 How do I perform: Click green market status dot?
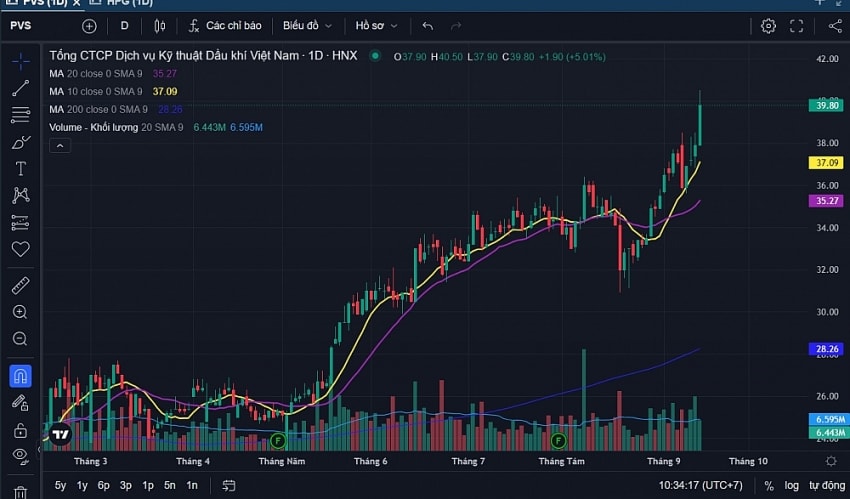pyautogui.click(x=375, y=56)
